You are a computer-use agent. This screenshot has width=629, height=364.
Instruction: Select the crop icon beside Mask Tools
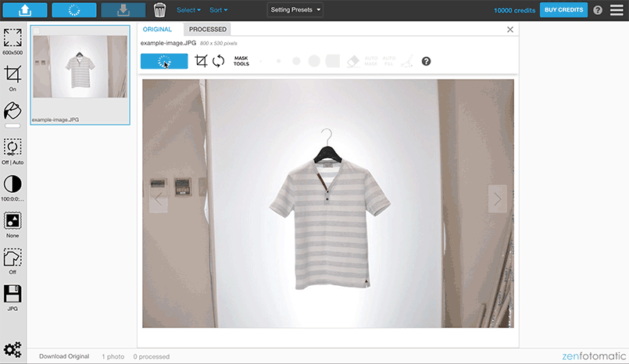[201, 61]
